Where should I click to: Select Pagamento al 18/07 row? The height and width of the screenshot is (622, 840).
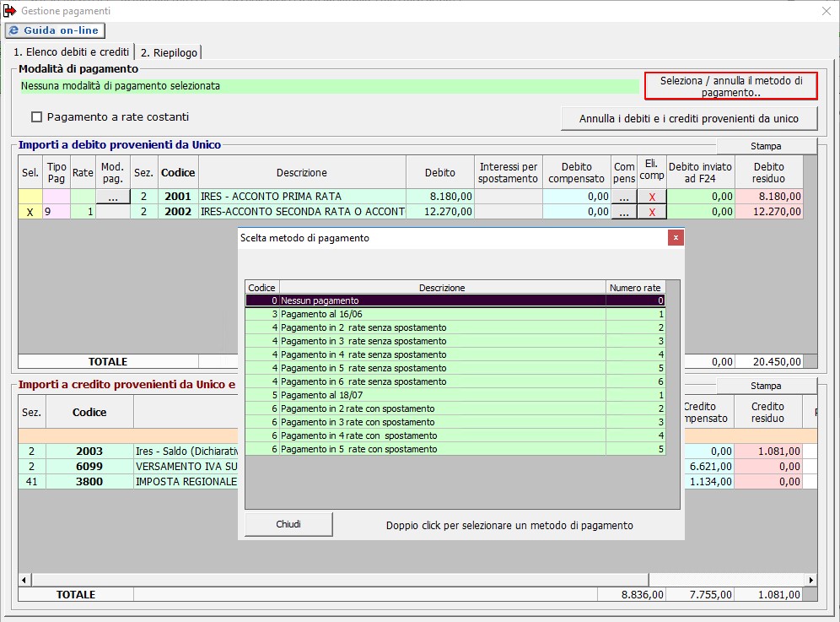point(455,395)
